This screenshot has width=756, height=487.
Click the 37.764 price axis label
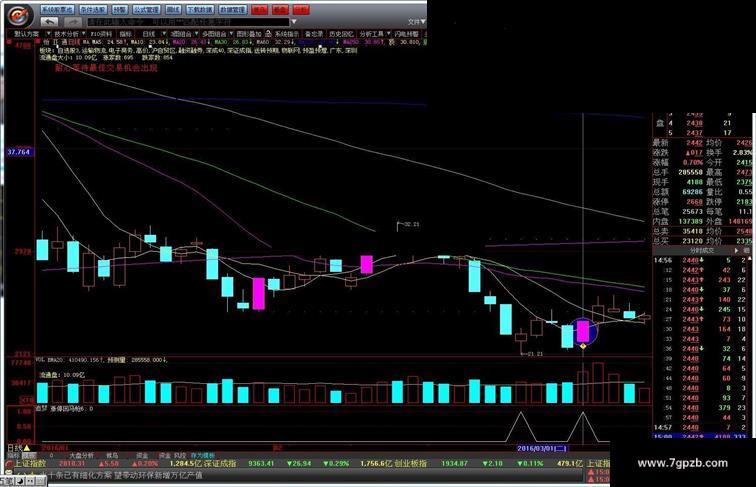[x=18, y=152]
